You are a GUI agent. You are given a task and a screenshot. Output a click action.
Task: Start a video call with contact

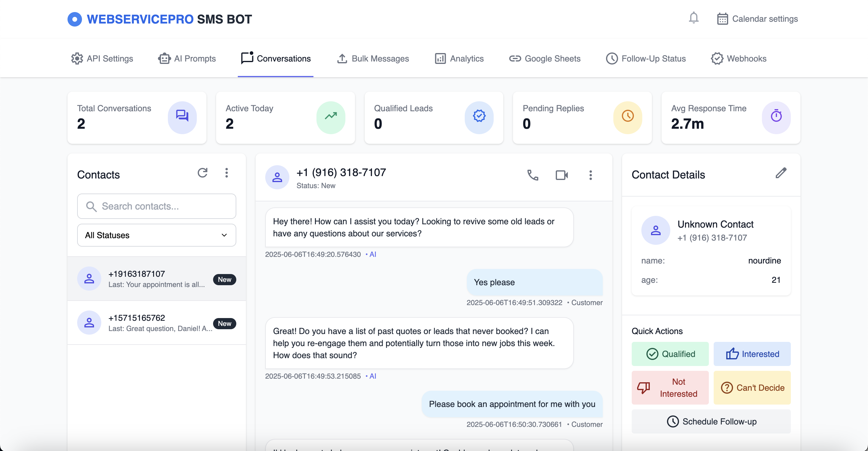561,175
